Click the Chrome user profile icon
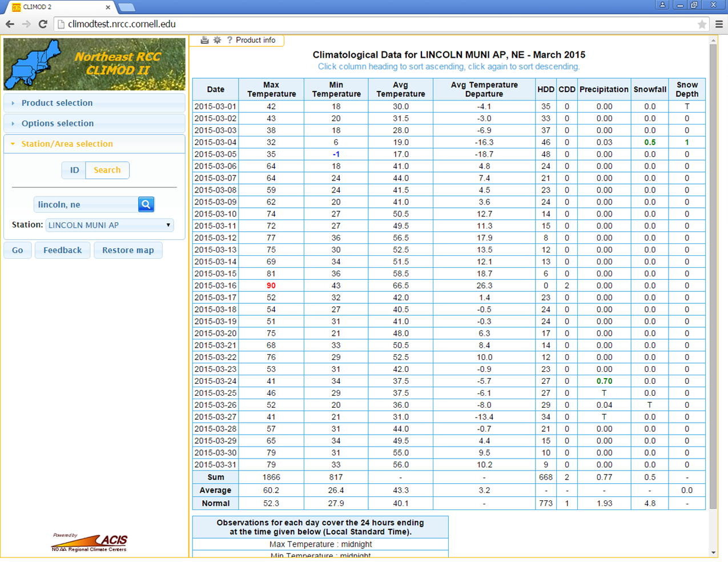The width and height of the screenshot is (728, 562). [662, 5]
